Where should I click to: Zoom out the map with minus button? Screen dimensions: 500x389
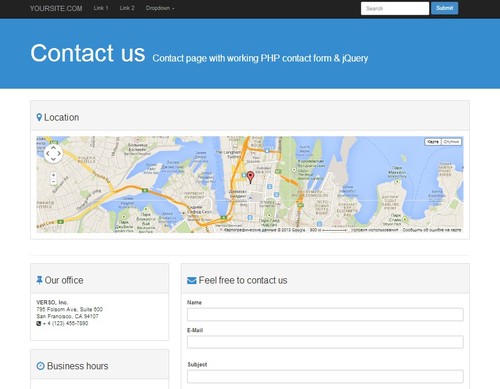53,182
